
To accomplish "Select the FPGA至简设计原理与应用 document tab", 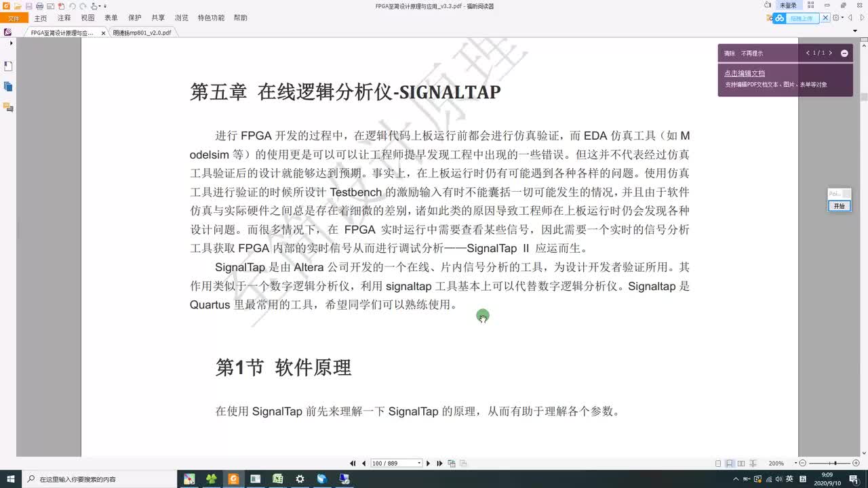I will click(62, 33).
